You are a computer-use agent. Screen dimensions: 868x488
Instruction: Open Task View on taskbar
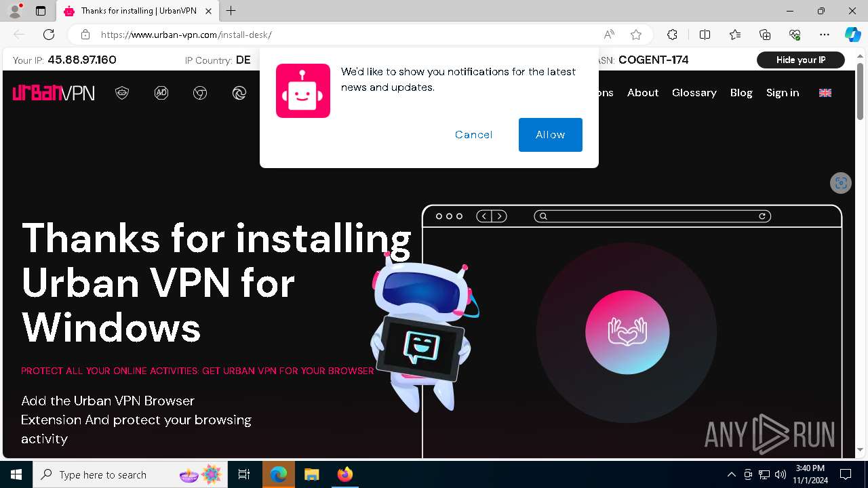[x=244, y=474]
